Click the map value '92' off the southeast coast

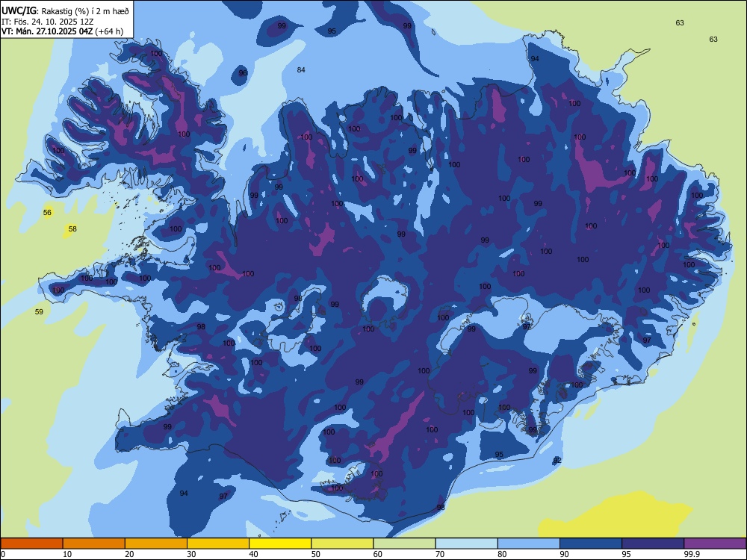[x=557, y=460]
